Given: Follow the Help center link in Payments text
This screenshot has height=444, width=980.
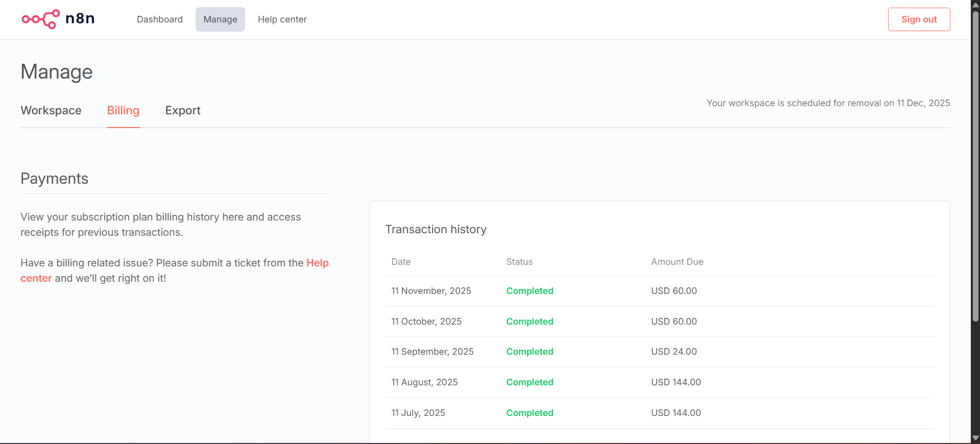Looking at the screenshot, I should click(317, 263).
